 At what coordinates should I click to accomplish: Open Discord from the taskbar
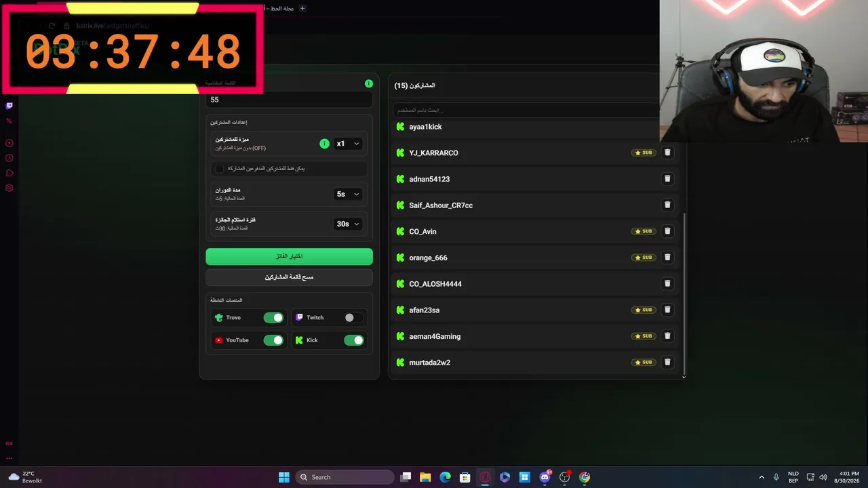(x=545, y=477)
